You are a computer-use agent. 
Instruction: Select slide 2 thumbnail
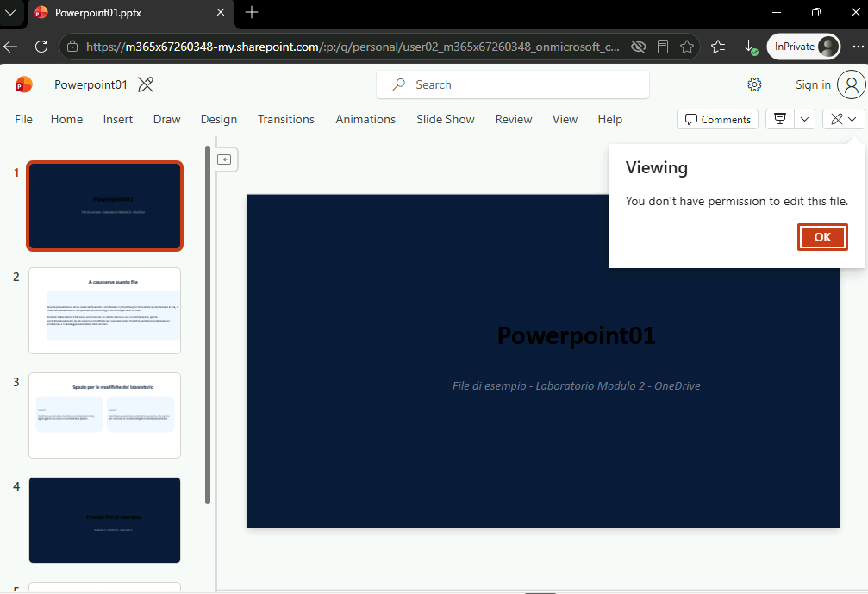click(x=104, y=310)
